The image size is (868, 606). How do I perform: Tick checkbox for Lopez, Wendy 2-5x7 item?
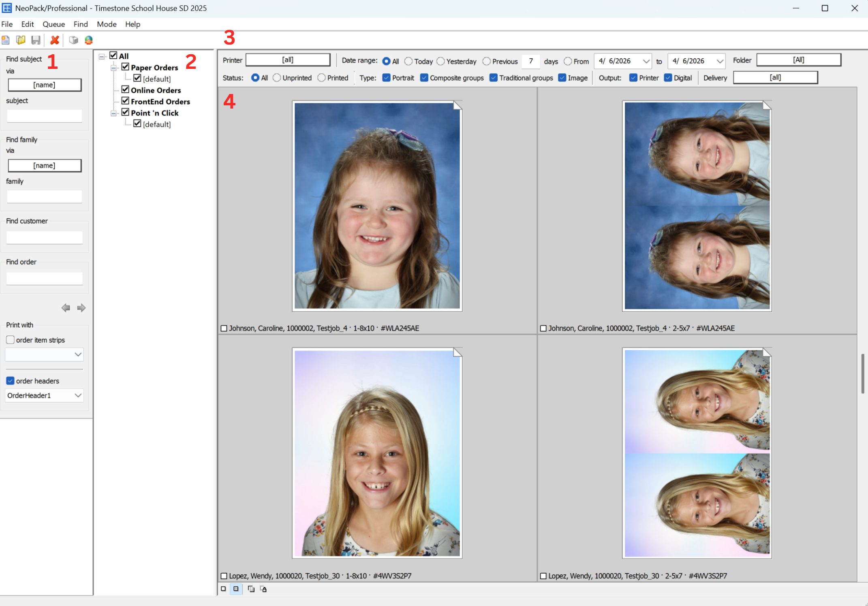[x=543, y=576]
